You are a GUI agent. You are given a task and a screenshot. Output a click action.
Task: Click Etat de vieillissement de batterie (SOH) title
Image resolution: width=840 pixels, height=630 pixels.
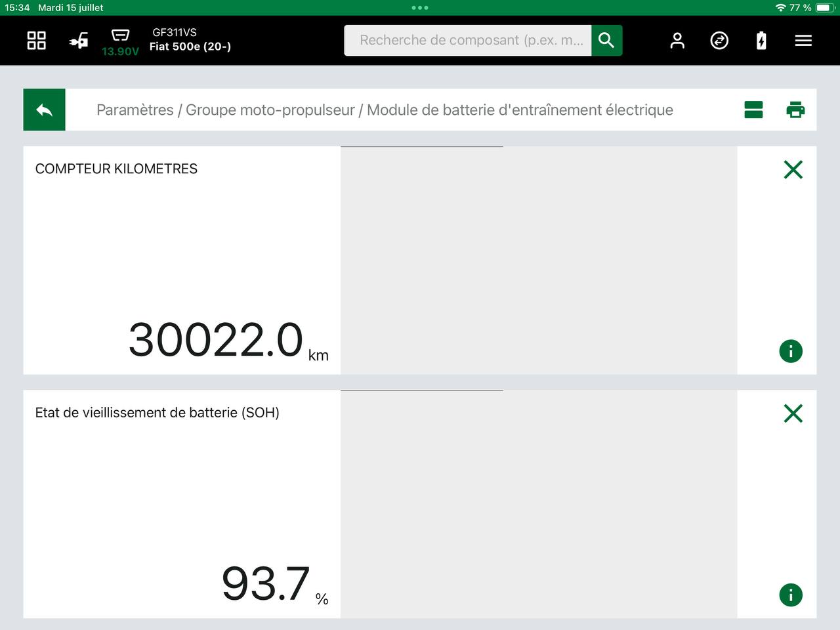click(157, 413)
